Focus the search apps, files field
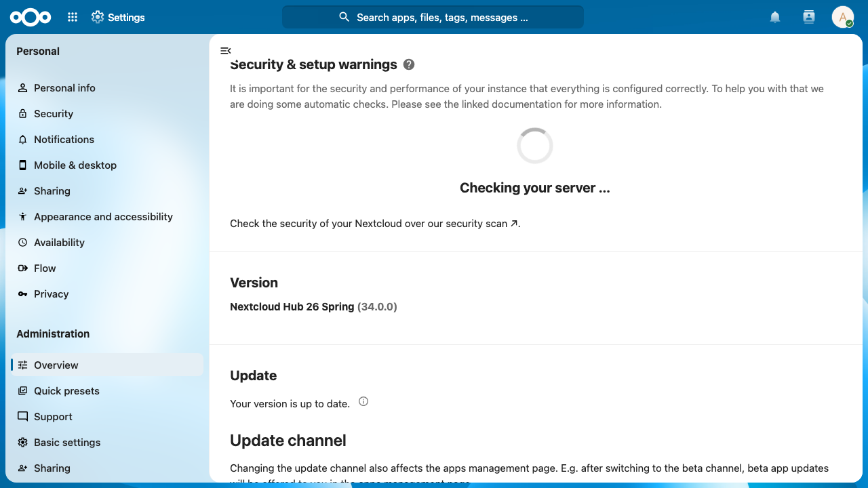This screenshot has width=868, height=488. (x=433, y=18)
